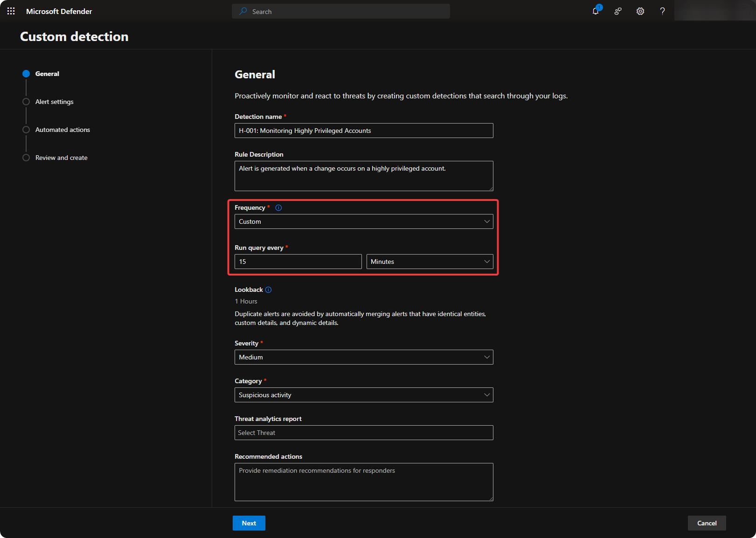Expand the Frequency dropdown set to Custom
The image size is (756, 538).
click(x=363, y=221)
